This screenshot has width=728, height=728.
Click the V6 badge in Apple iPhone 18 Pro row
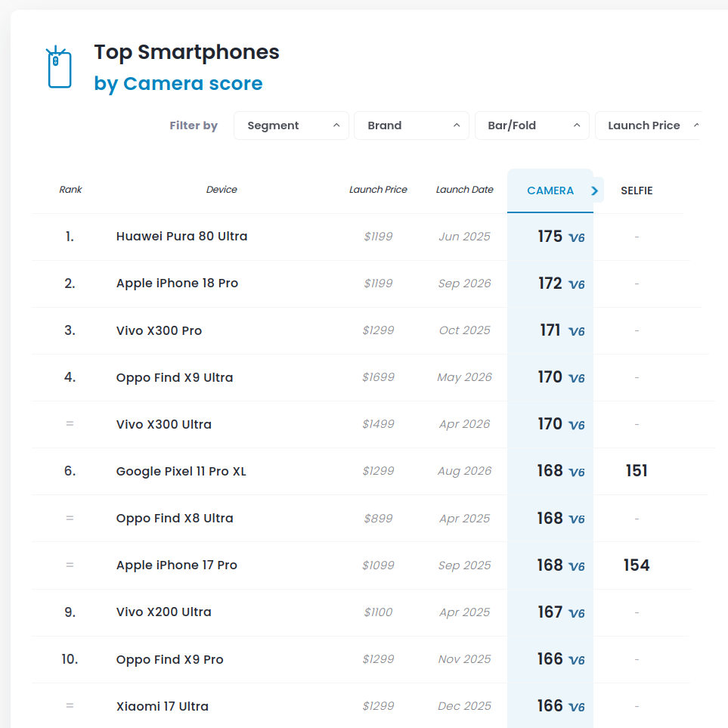tap(577, 285)
